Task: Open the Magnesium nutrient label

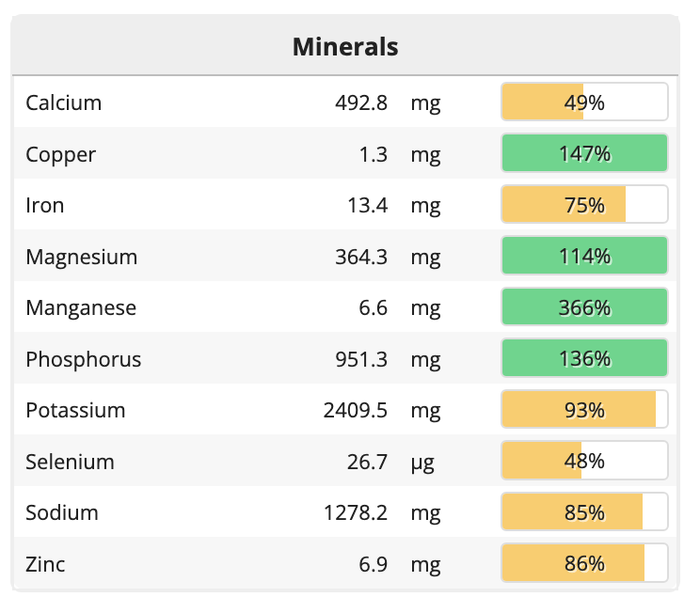Action: pyautogui.click(x=82, y=257)
